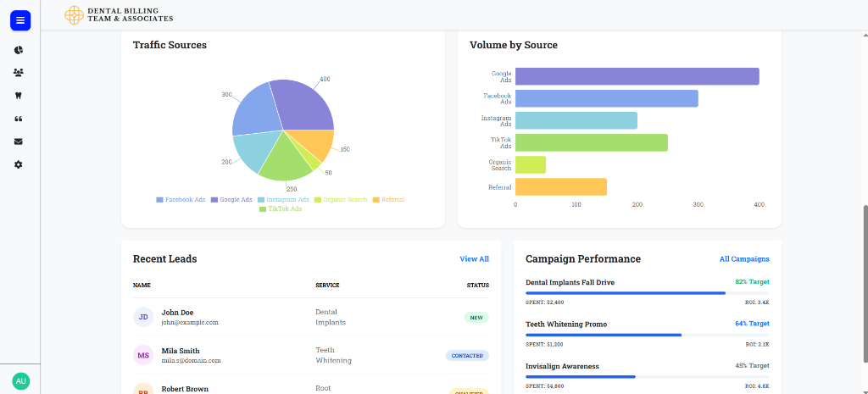The width and height of the screenshot is (868, 394).
Task: Click the NEW status badge
Action: (x=476, y=318)
